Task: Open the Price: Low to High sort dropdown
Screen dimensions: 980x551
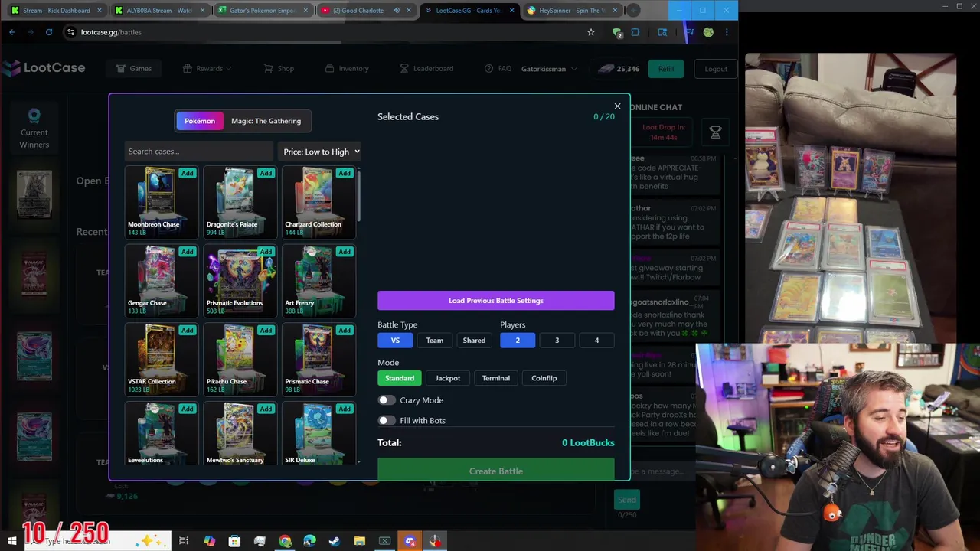Action: point(320,152)
